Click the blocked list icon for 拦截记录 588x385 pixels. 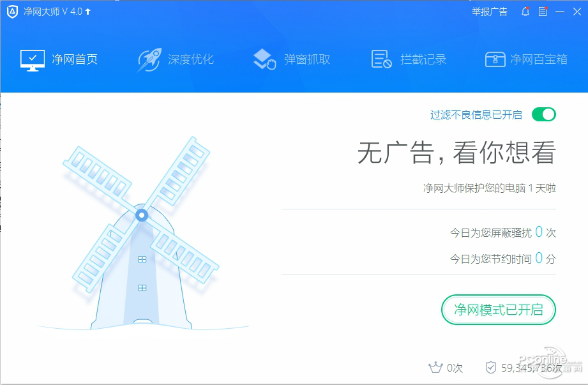click(381, 59)
